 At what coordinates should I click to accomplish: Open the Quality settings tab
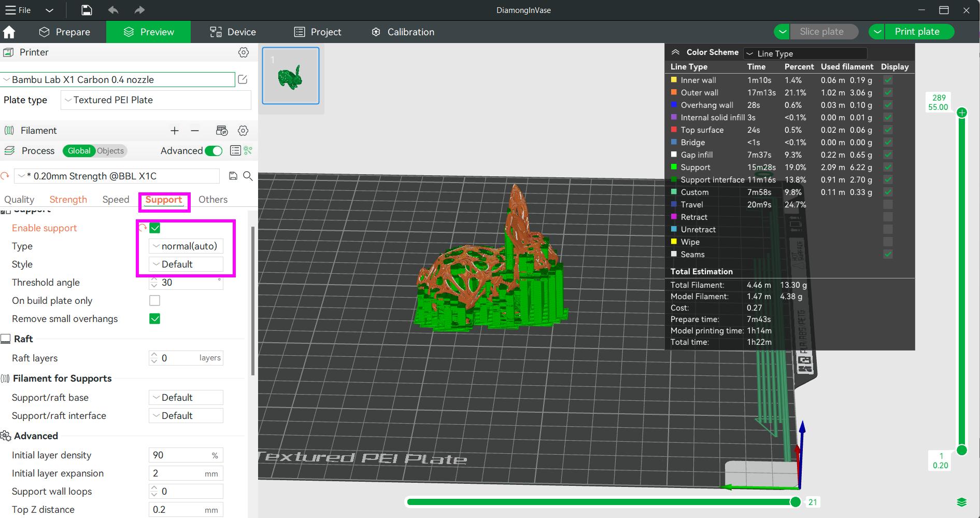tap(19, 200)
